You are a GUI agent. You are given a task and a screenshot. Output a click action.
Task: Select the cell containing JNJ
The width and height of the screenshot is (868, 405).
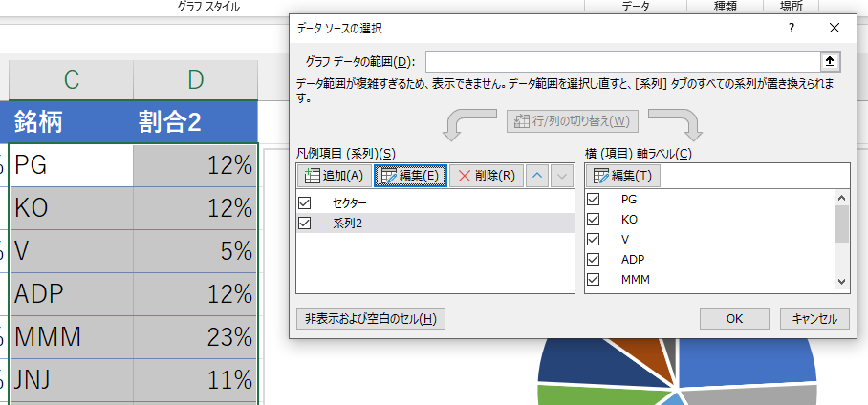[x=71, y=379]
